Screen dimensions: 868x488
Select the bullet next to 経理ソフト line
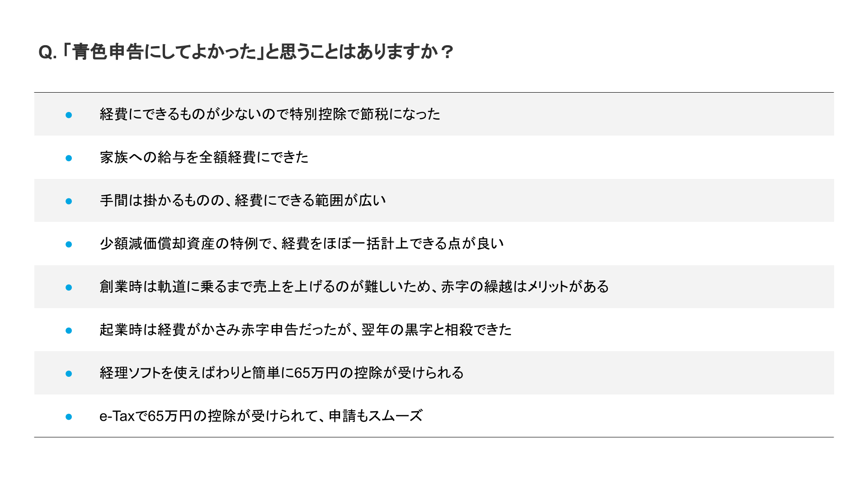tap(69, 374)
